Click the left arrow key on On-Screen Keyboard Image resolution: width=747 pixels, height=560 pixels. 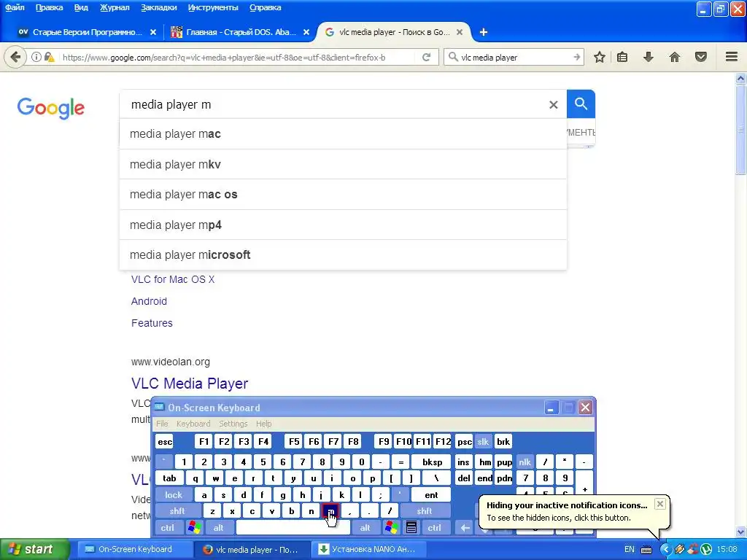(x=465, y=528)
